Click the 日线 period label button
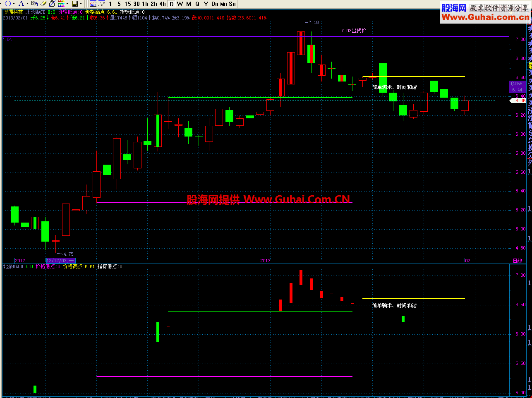Image resolution: width=532 pixels, height=398 pixels. [518, 261]
